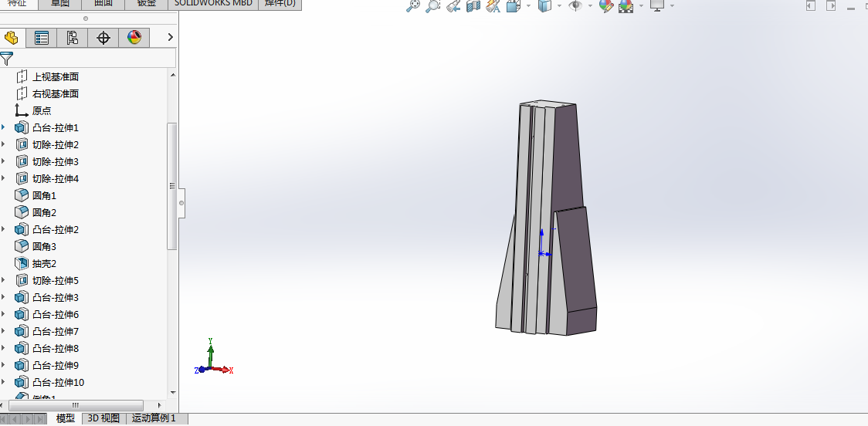Click the tree scroll-down arrow

172,392
